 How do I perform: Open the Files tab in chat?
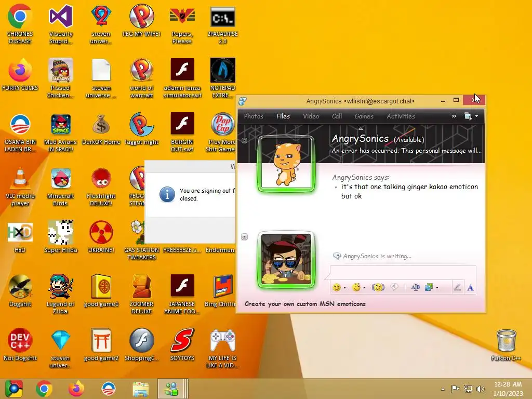tap(283, 116)
